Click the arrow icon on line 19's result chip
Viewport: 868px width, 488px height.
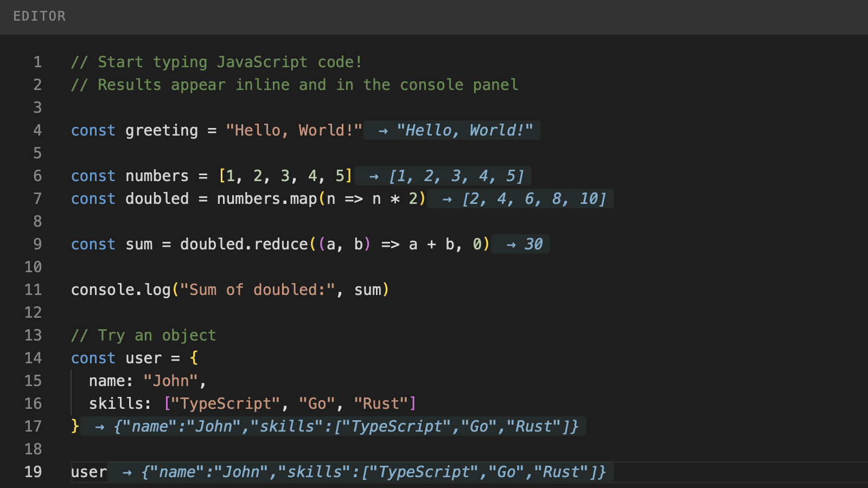click(x=127, y=472)
